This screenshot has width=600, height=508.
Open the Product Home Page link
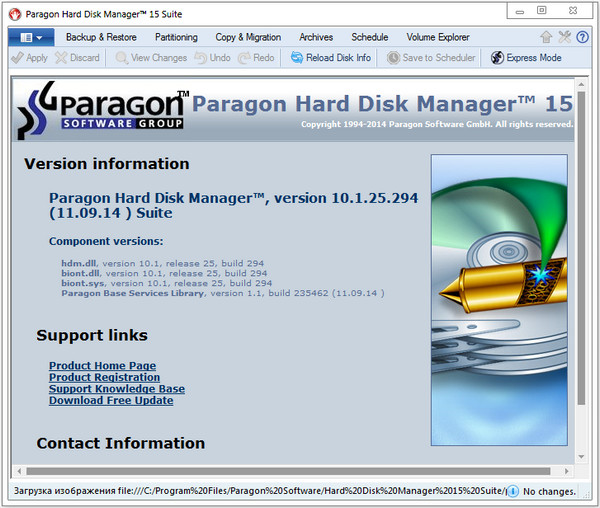coord(102,366)
